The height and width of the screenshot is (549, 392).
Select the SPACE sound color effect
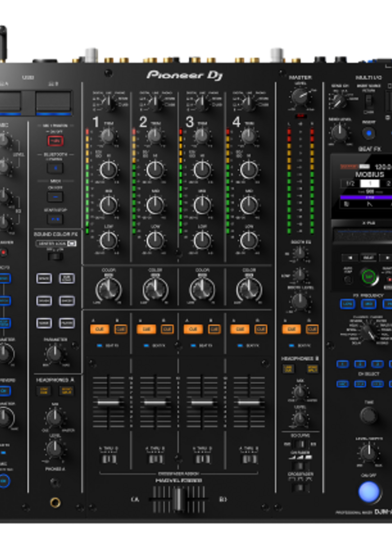tap(44, 279)
